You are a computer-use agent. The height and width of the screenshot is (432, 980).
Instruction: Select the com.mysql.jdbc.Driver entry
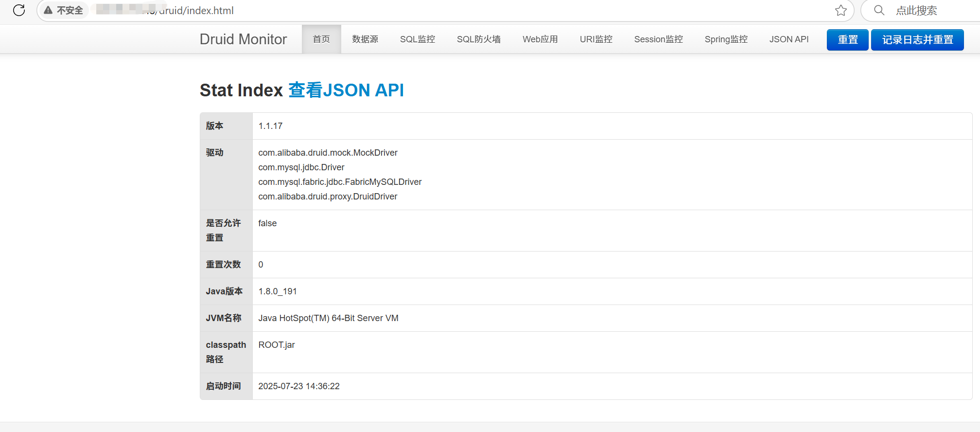tap(301, 167)
